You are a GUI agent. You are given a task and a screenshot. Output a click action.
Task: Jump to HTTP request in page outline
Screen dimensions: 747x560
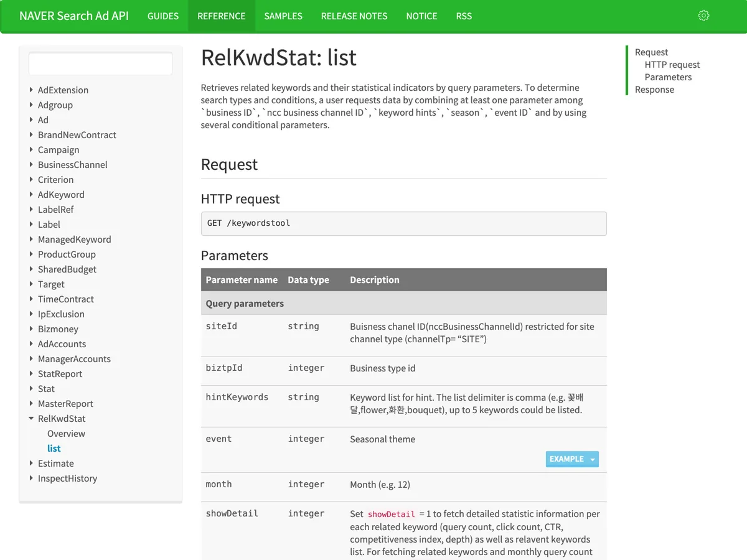point(672,65)
